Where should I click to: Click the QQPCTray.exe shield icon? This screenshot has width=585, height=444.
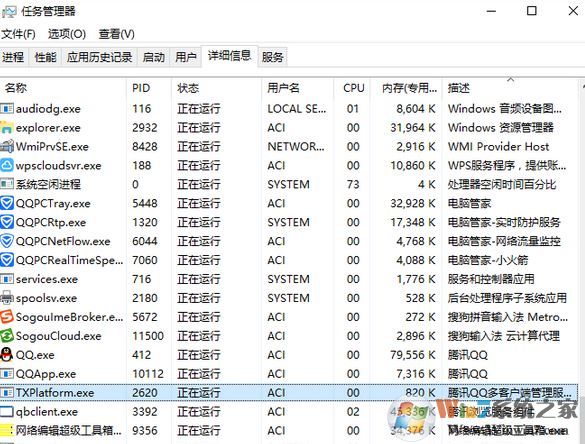click(x=7, y=203)
